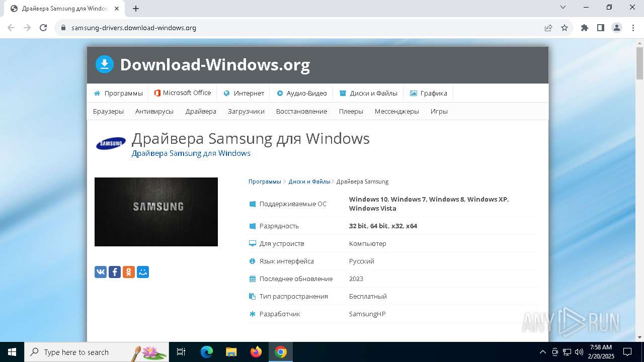Screen dimensions: 644x362
Task: Select the Windows 10, Windows 7 supported OS text
Action: pos(429,204)
